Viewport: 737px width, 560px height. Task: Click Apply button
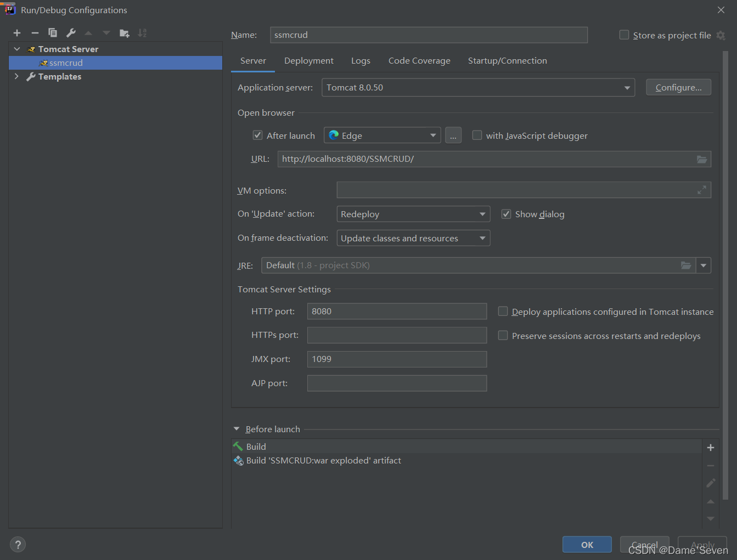(702, 545)
